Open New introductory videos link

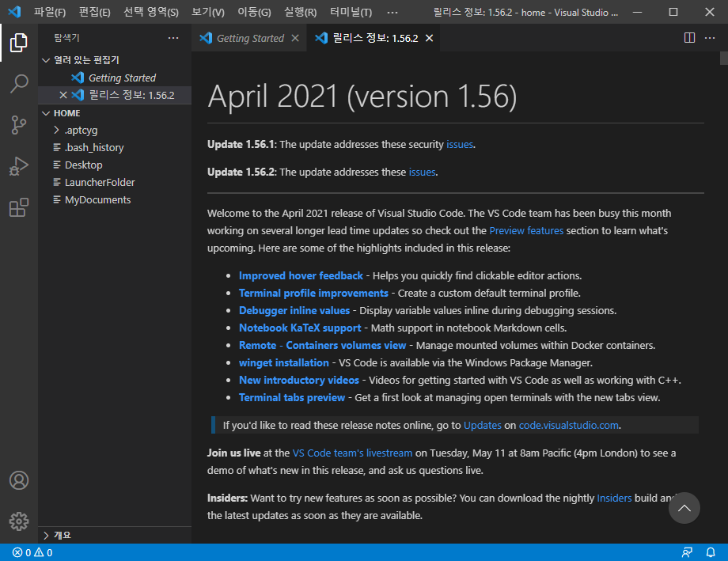(299, 381)
